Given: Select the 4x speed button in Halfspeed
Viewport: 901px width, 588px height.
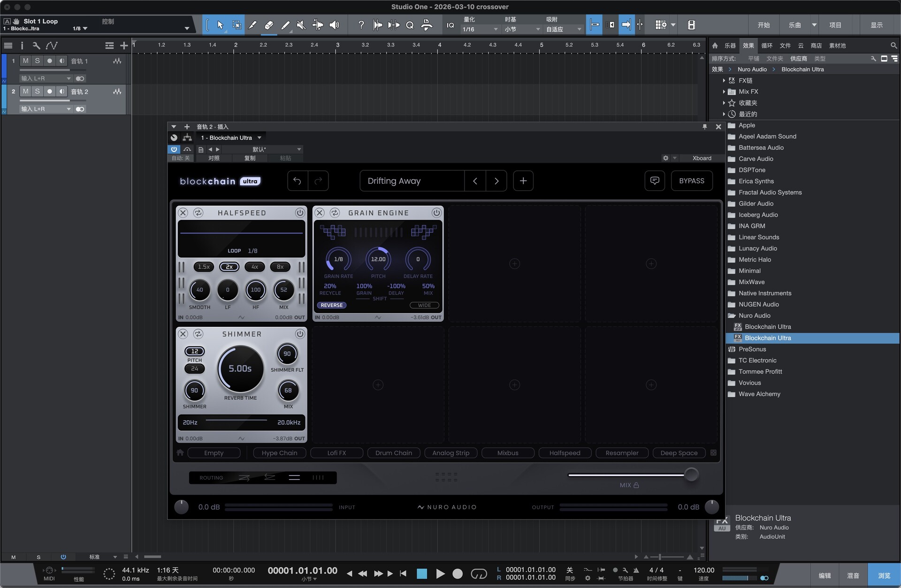Looking at the screenshot, I should click(x=254, y=267).
